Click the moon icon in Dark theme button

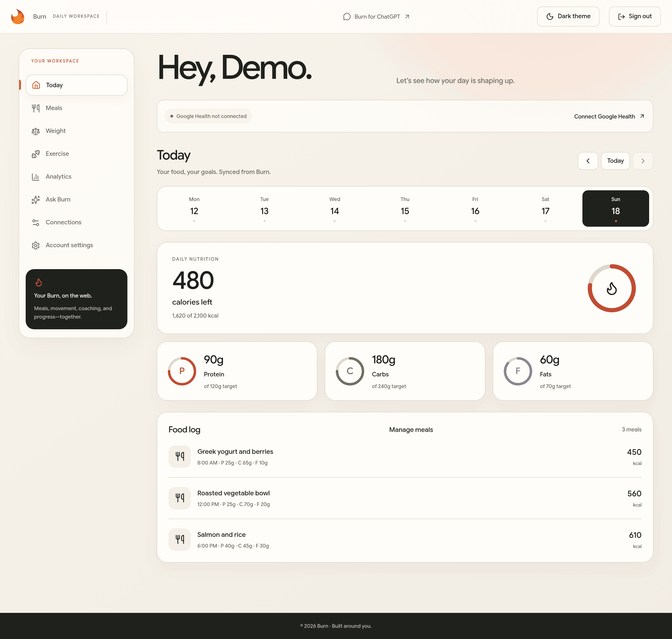pos(550,16)
